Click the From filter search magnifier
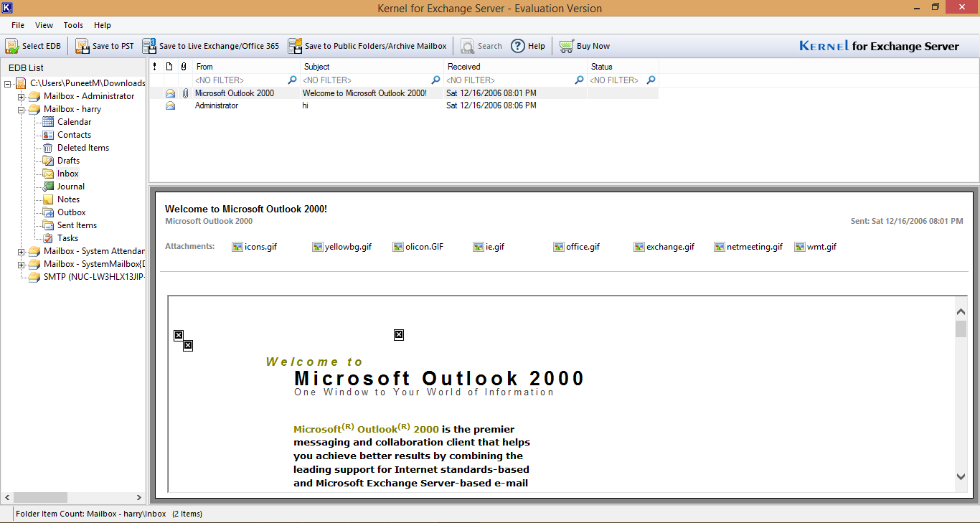This screenshot has height=523, width=980. coord(292,80)
